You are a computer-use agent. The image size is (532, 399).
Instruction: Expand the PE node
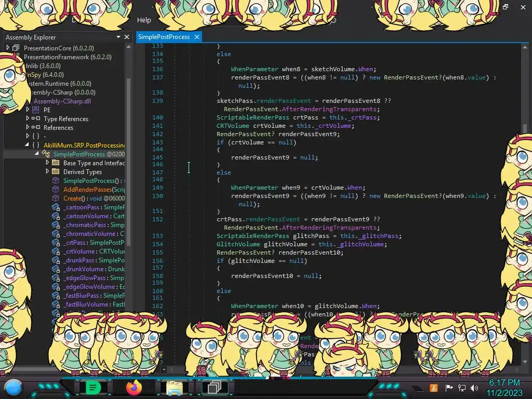tap(28, 110)
